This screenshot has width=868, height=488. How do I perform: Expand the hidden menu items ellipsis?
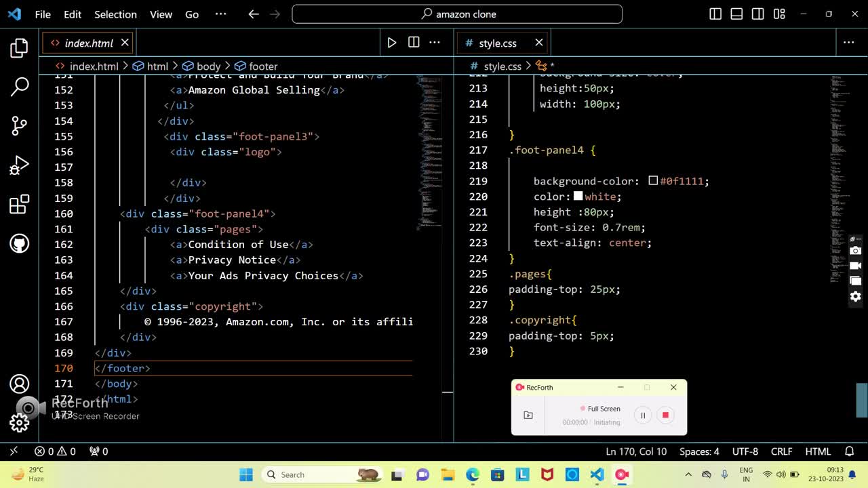[x=220, y=14]
